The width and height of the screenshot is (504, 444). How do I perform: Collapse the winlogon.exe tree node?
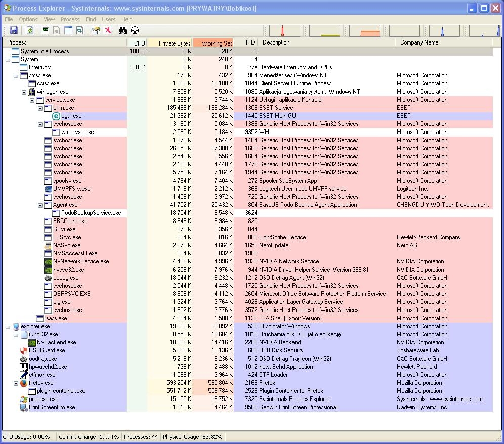coord(24,92)
